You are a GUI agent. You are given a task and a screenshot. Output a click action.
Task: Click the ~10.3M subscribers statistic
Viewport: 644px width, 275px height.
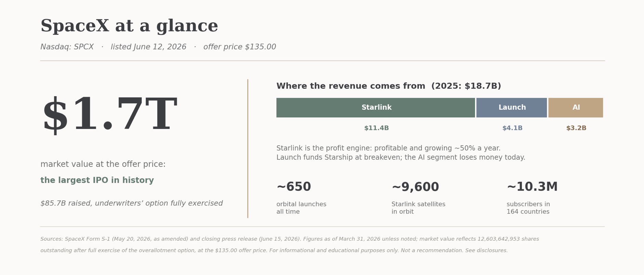(x=532, y=187)
